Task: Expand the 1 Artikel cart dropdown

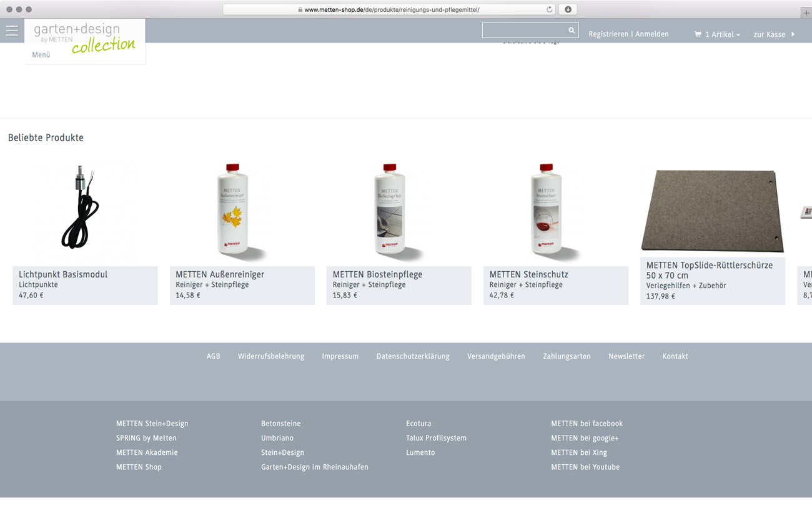Action: tap(722, 34)
